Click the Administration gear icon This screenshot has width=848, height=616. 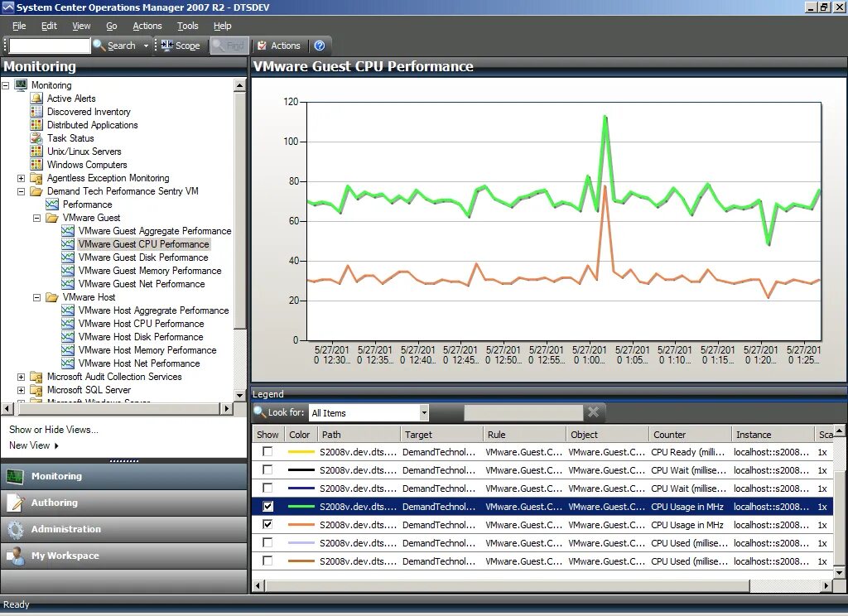[x=15, y=529]
